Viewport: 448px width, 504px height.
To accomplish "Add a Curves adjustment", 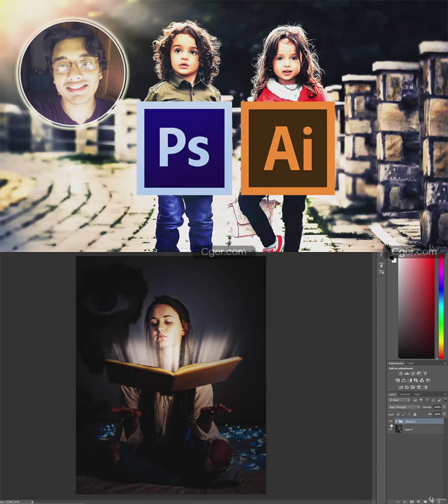I will pyautogui.click(x=413, y=374).
